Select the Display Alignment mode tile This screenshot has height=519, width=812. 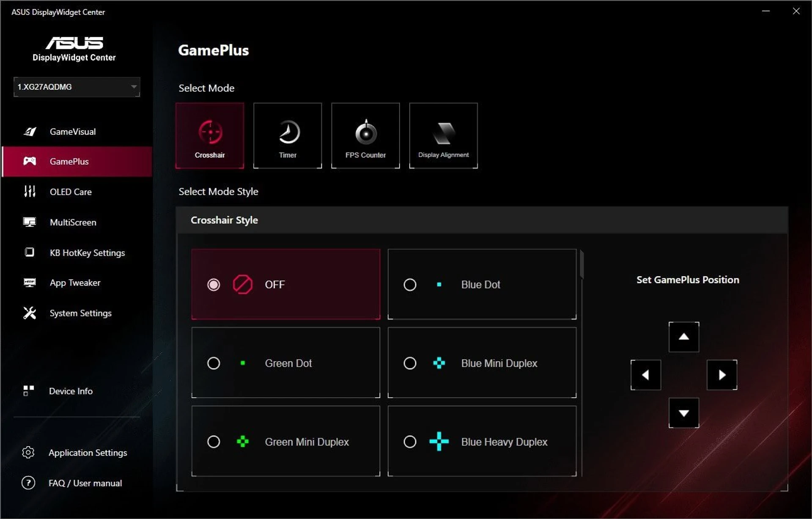[444, 135]
